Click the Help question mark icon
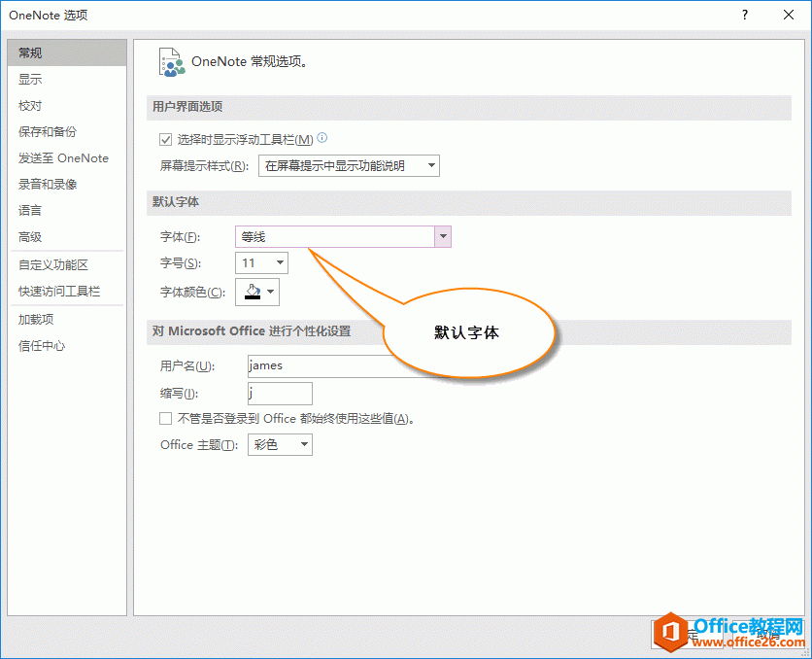Image resolution: width=812 pixels, height=659 pixels. (744, 15)
